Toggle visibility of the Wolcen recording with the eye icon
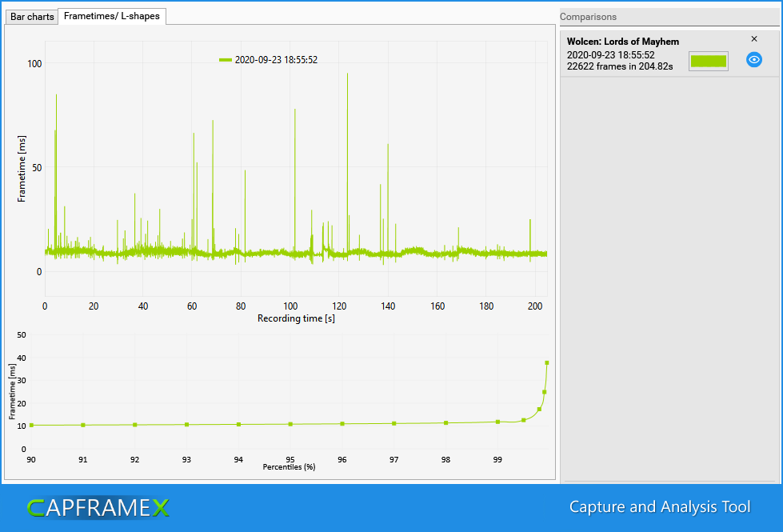The height and width of the screenshot is (532, 783). [x=754, y=60]
